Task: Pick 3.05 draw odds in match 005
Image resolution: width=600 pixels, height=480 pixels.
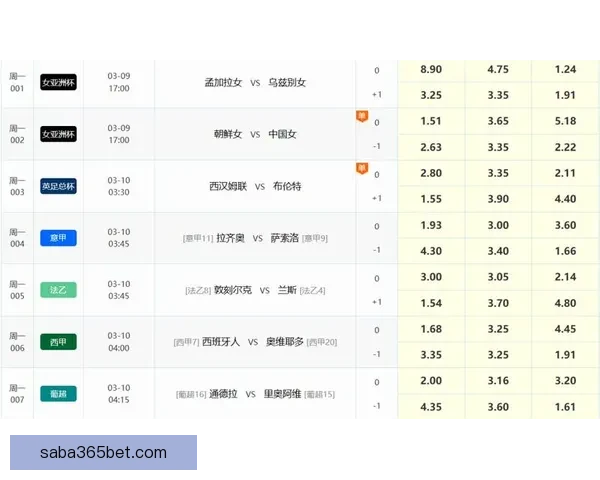Action: tap(498, 277)
